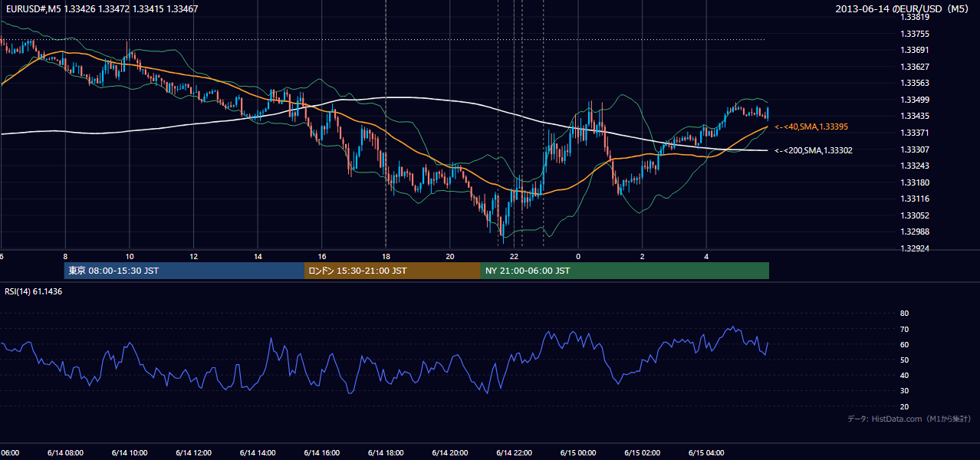The image size is (980, 460).
Task: Click price axis value 1.33116
Action: pos(914,199)
